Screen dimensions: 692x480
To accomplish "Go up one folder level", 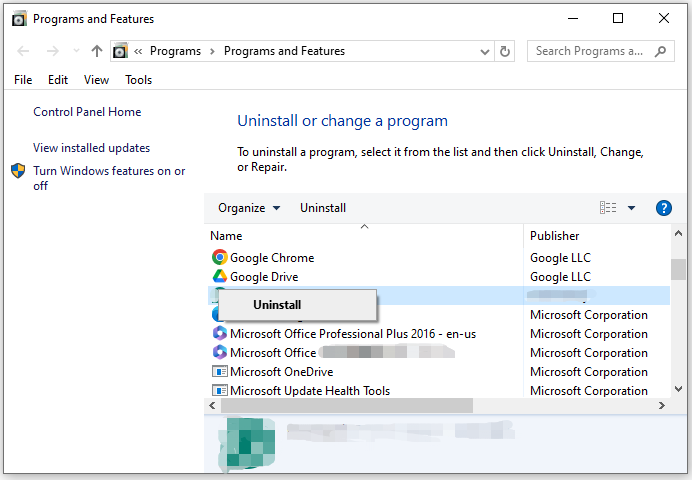I will coord(97,51).
